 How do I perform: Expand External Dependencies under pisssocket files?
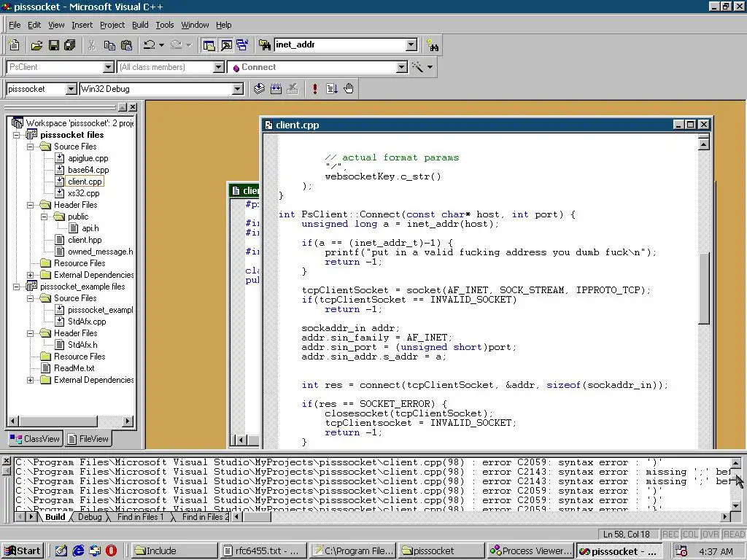click(x=31, y=275)
